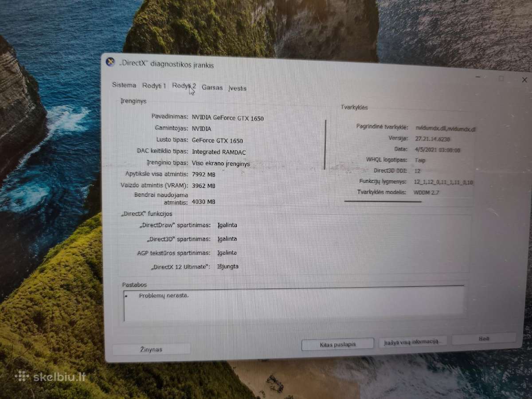532x399 pixels.
Task: Close the DirectX diagnostics window
Action: tap(524, 80)
